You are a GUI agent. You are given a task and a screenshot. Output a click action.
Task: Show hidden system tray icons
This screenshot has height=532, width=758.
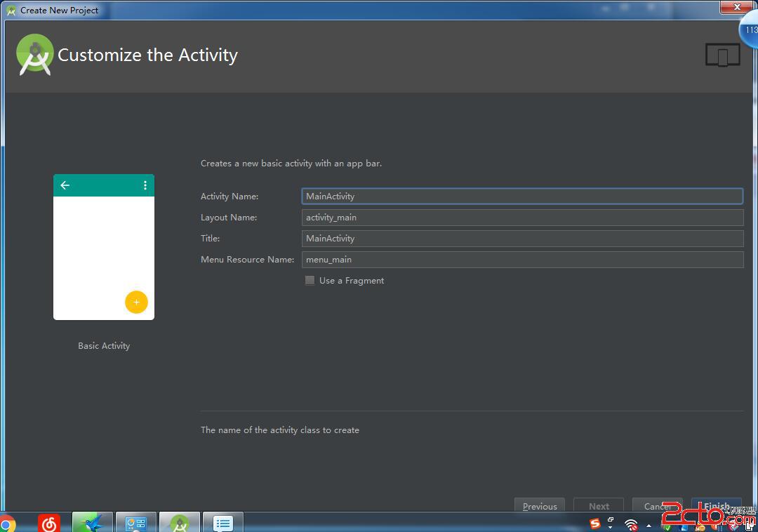coord(648,525)
